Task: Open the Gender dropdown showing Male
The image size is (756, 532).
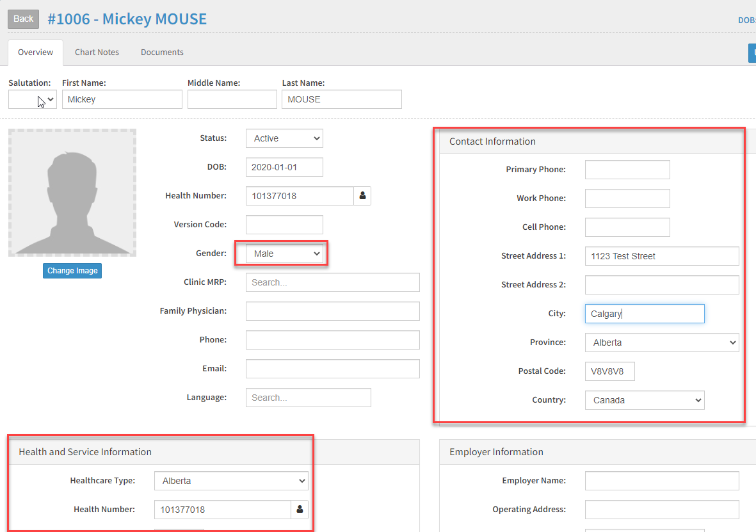Action: (x=284, y=254)
